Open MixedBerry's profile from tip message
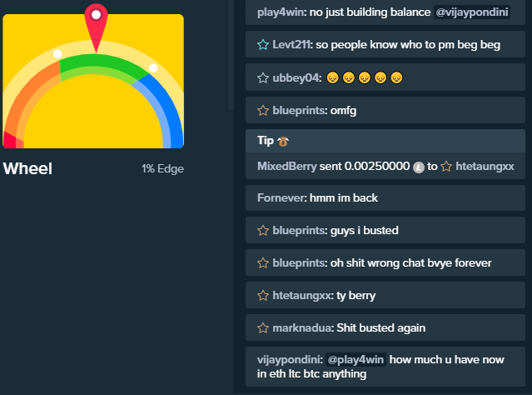This screenshot has width=532, height=395. pos(286,166)
